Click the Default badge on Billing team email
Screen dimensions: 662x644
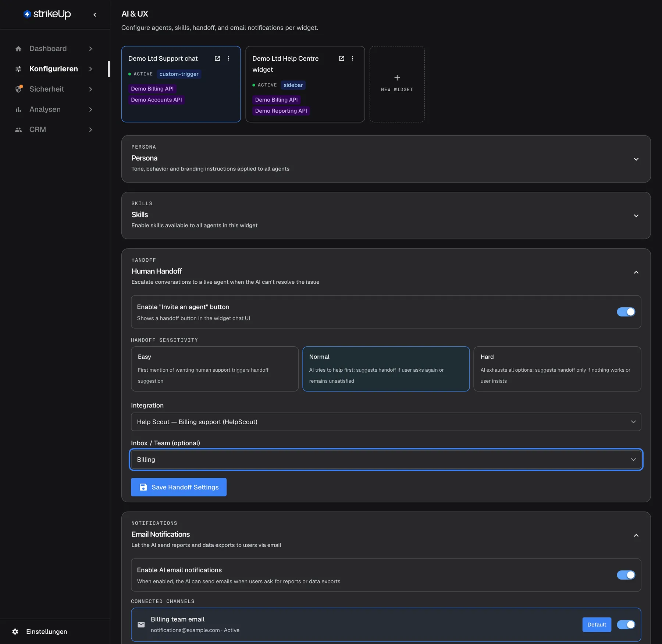pyautogui.click(x=597, y=624)
